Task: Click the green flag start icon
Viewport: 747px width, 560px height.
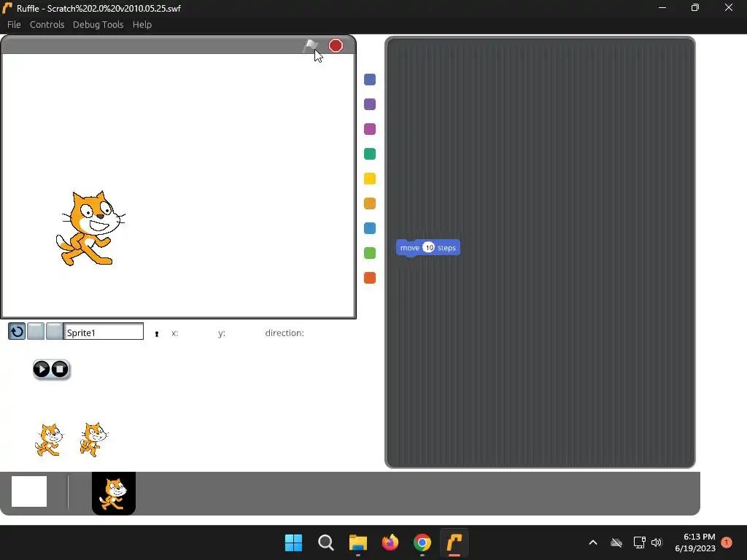Action: [311, 46]
